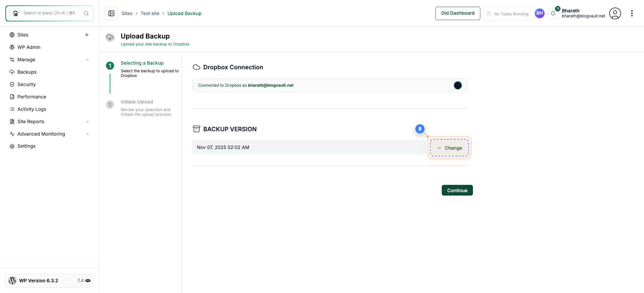Click the Site Reports icon
This screenshot has height=293, width=644.
pos(12,122)
